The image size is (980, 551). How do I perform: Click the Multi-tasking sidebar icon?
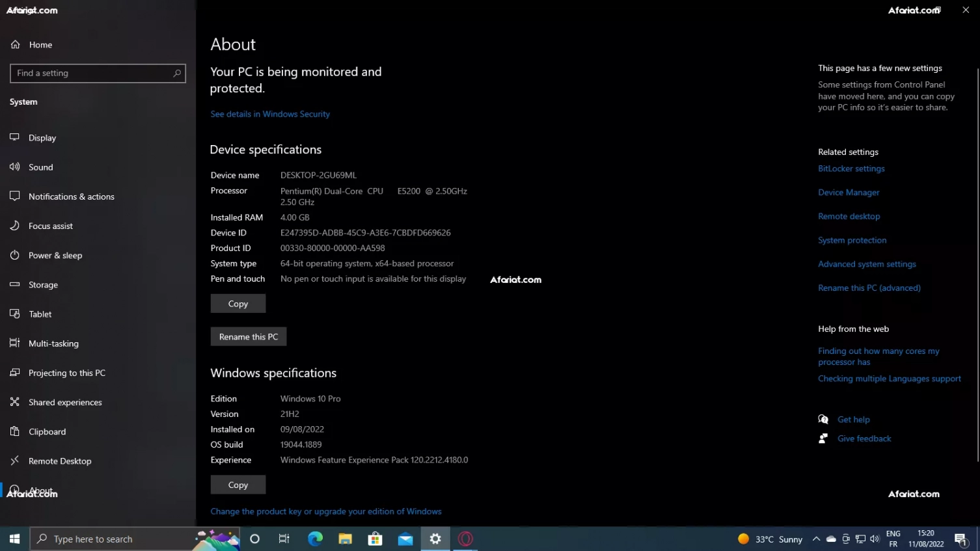(x=14, y=343)
